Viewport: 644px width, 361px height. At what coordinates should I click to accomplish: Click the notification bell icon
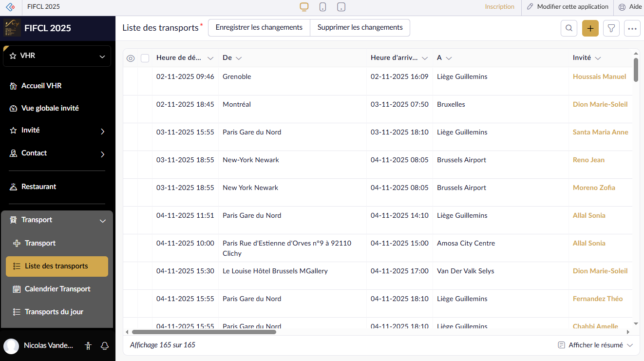104,346
